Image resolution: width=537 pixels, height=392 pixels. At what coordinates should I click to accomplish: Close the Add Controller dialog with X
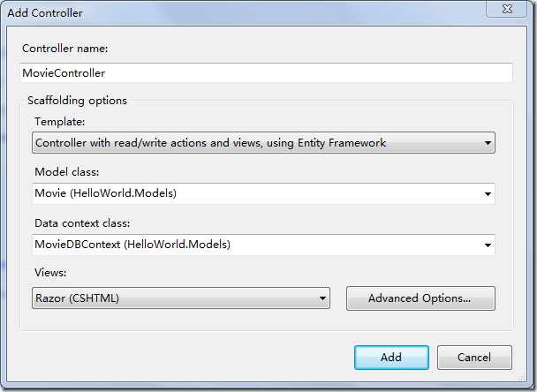[506, 9]
